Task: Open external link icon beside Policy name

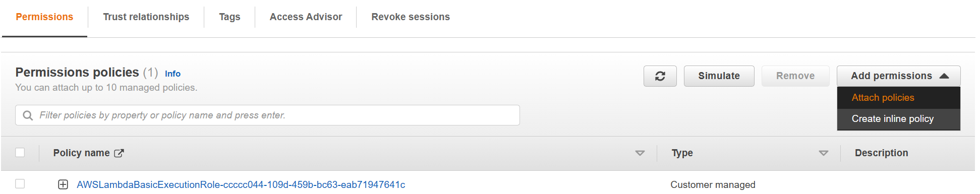Action: click(x=119, y=153)
